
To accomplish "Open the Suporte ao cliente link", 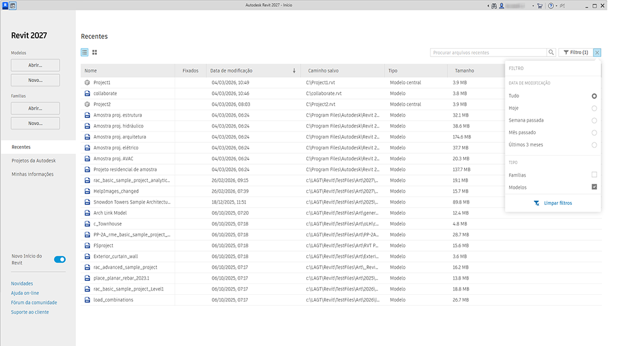I will (x=30, y=312).
